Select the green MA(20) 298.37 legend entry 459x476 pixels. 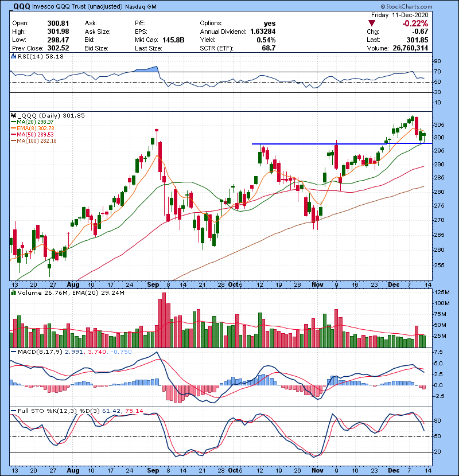click(x=32, y=122)
